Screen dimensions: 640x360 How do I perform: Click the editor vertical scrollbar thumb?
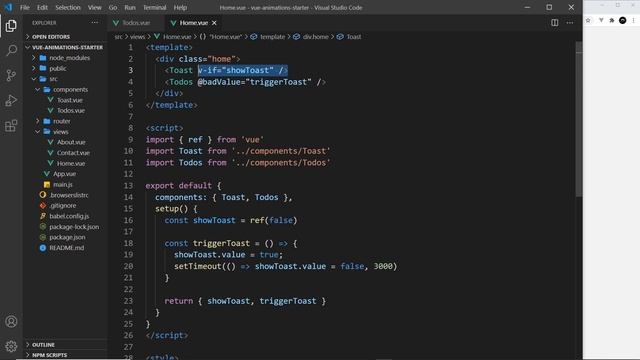click(x=579, y=120)
